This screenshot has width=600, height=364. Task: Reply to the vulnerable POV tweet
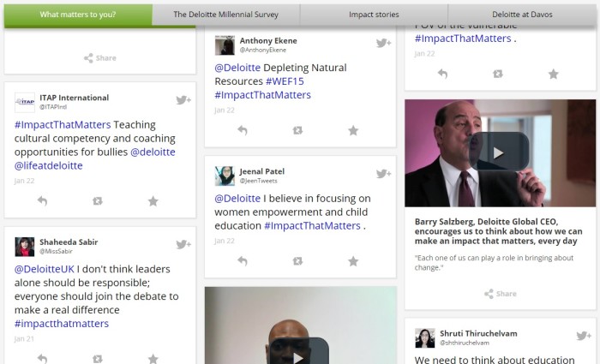[x=443, y=74]
